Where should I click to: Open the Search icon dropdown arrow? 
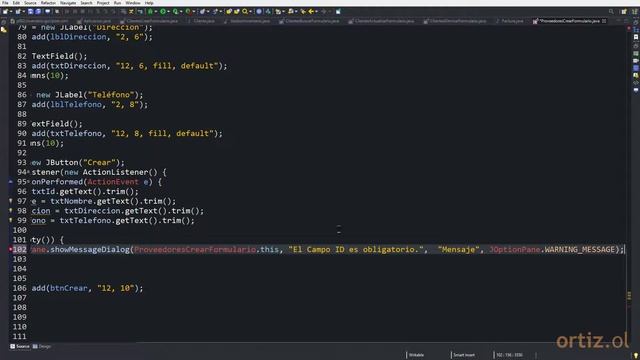250,11
